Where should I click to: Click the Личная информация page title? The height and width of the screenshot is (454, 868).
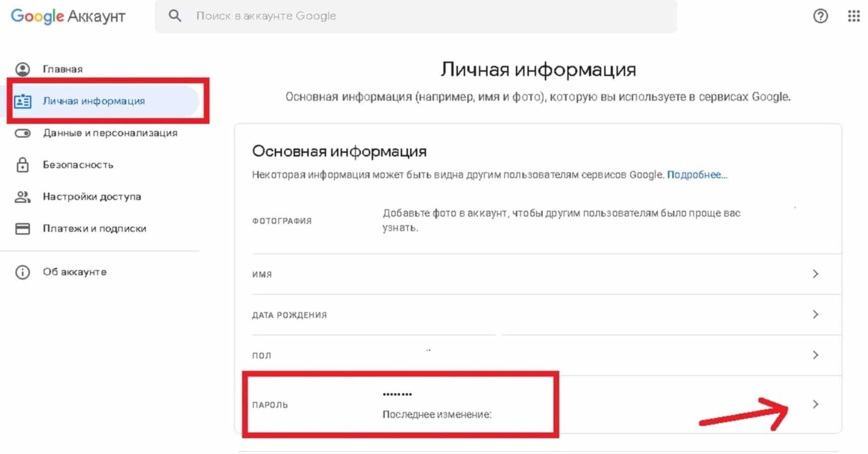[x=538, y=70]
